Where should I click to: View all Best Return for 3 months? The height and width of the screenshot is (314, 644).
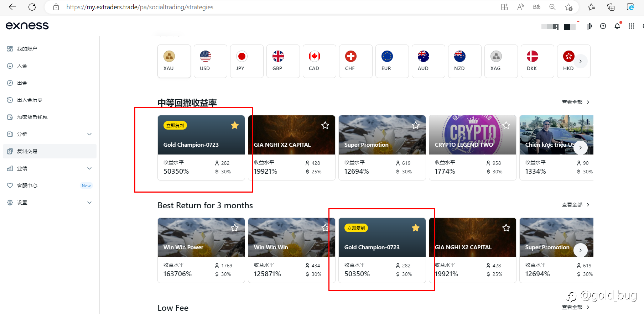pyautogui.click(x=576, y=205)
